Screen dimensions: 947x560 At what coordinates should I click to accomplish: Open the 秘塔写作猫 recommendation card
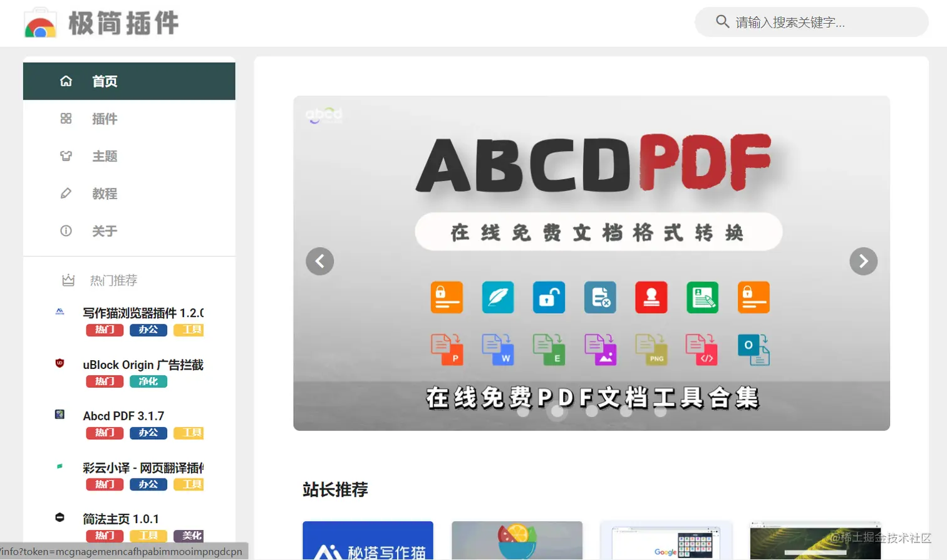368,540
